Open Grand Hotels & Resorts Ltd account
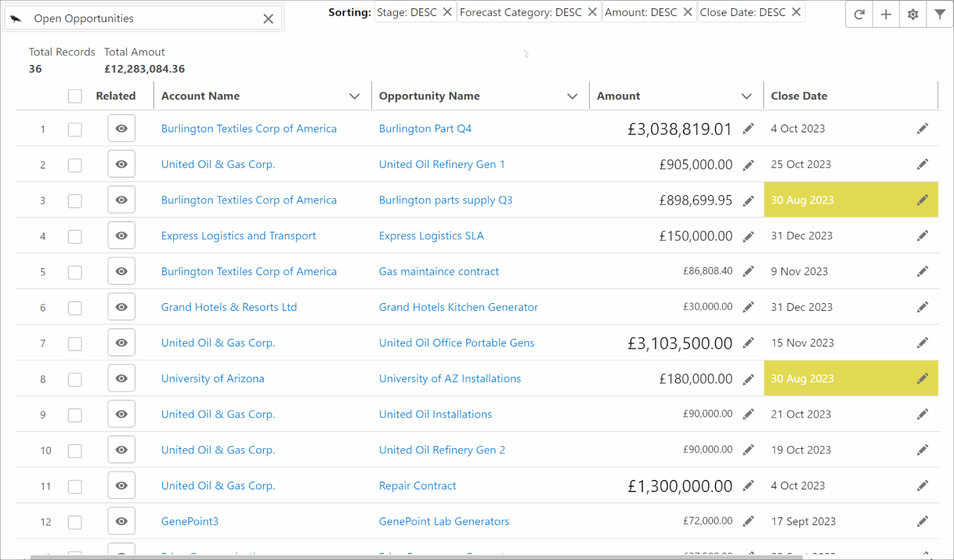The width and height of the screenshot is (954, 560). (x=229, y=307)
